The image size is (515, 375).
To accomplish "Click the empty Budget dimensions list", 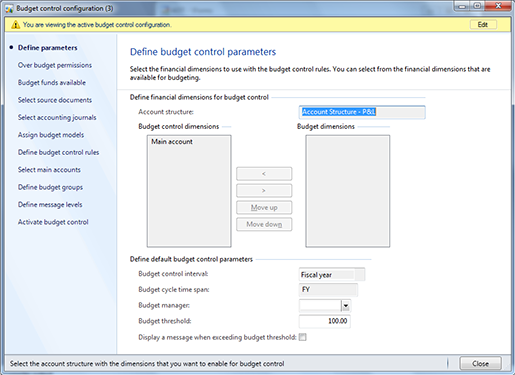I will click(348, 191).
